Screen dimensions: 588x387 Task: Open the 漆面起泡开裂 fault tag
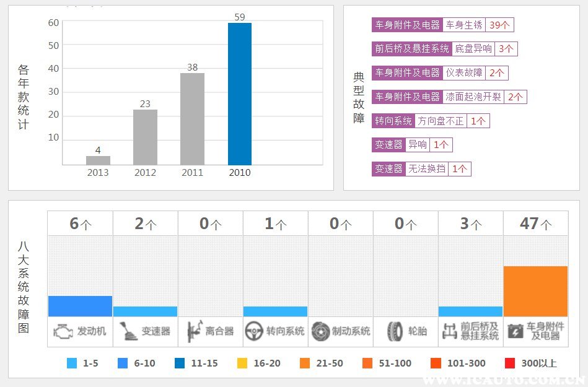[473, 97]
